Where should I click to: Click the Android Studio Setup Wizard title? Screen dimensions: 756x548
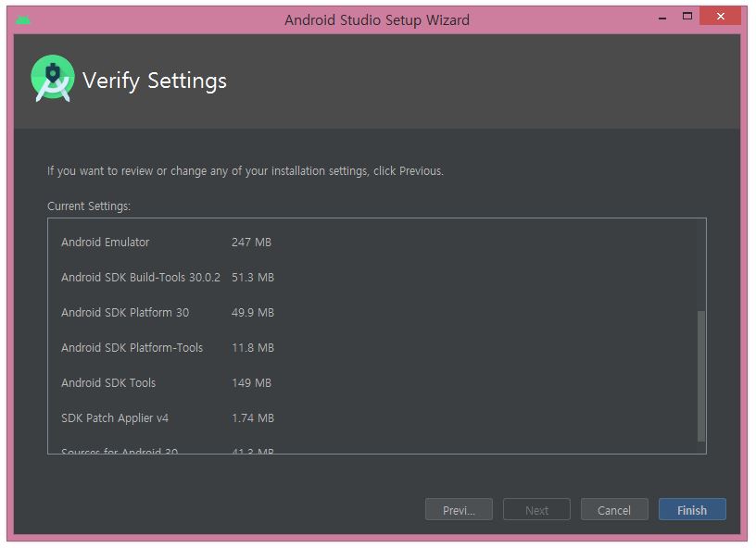(376, 20)
